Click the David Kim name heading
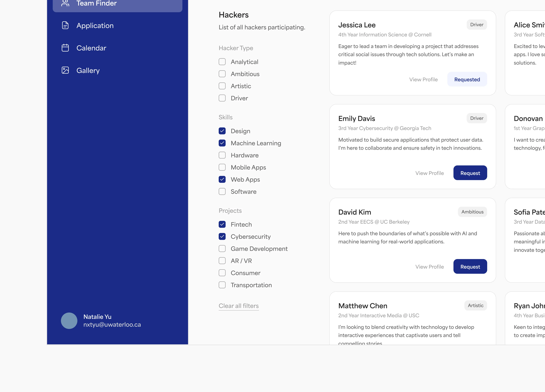The image size is (545, 392). click(x=354, y=212)
